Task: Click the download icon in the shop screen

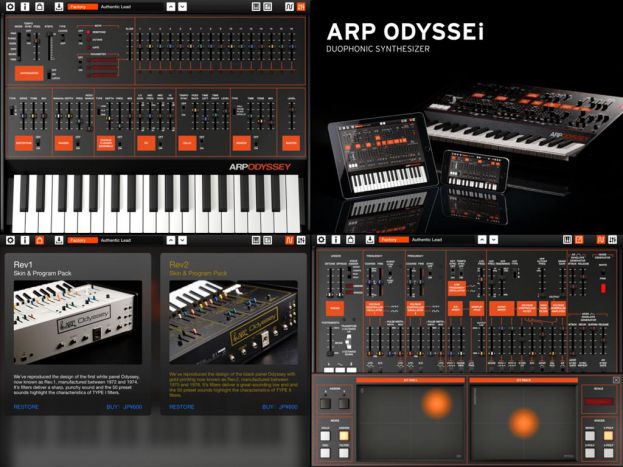Action: click(x=59, y=240)
